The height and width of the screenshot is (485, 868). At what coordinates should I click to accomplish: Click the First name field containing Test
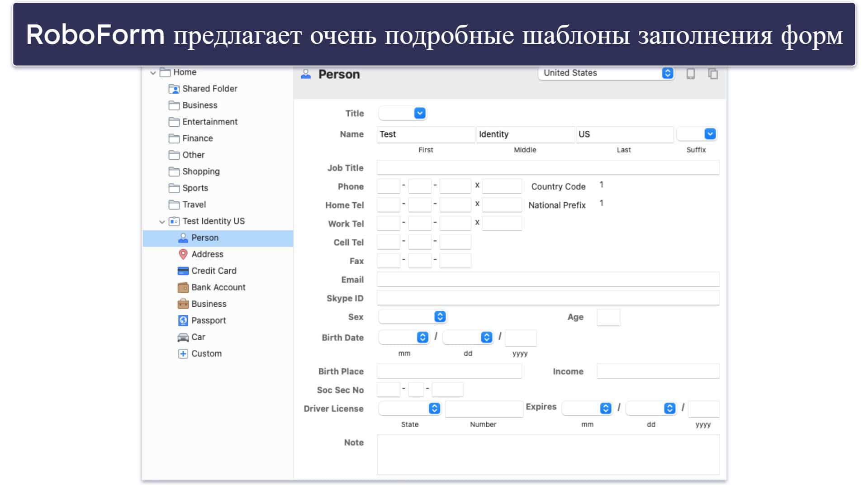426,134
